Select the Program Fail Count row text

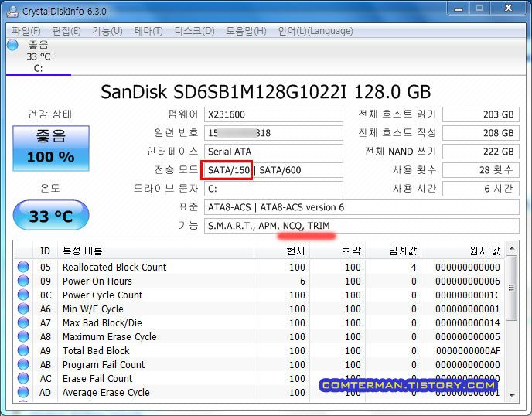104,365
